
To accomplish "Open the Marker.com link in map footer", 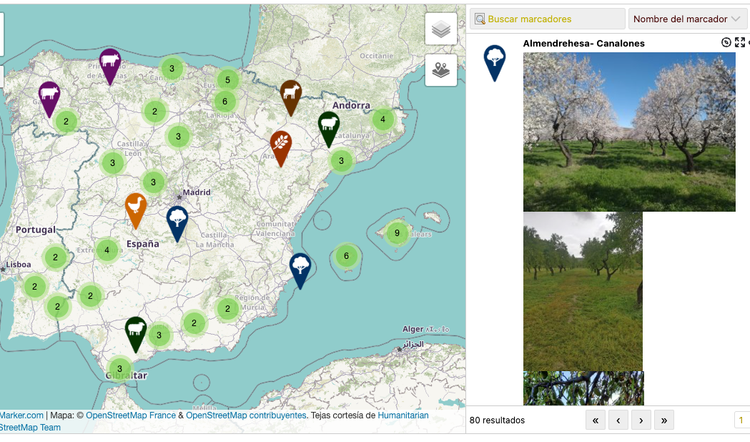I will click(22, 415).
